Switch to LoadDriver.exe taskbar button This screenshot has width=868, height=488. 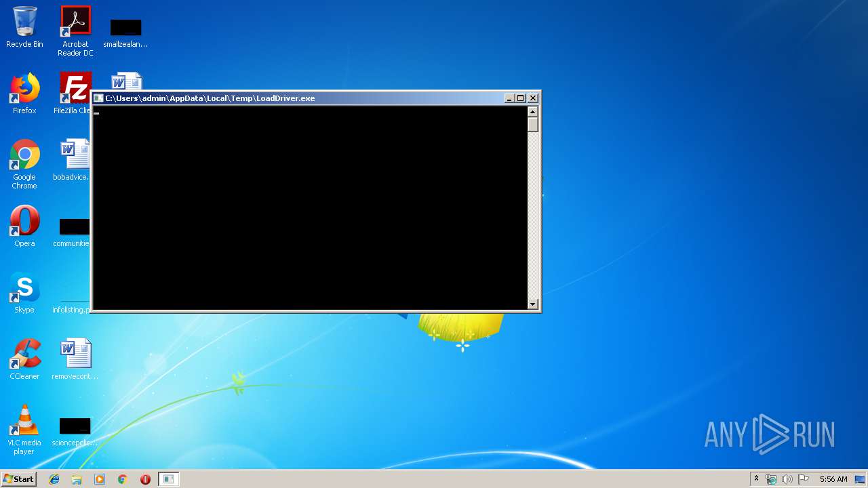click(x=168, y=479)
